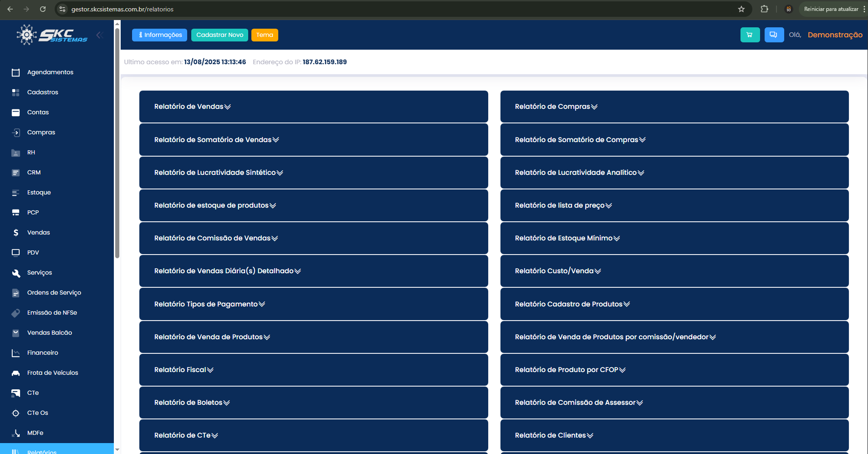Collapse sidebar using the left chevron icon
This screenshot has height=454, width=868.
[x=99, y=35]
